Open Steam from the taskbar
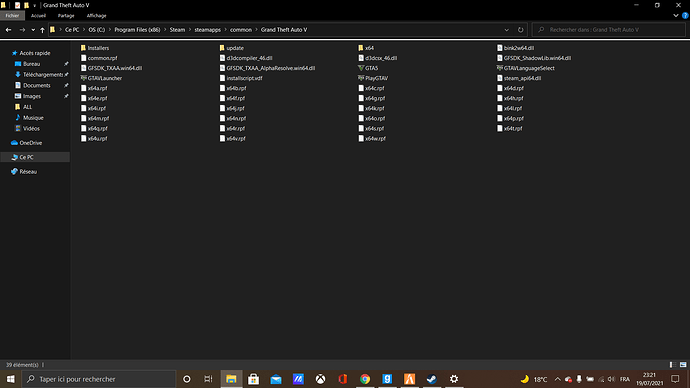 [432, 379]
